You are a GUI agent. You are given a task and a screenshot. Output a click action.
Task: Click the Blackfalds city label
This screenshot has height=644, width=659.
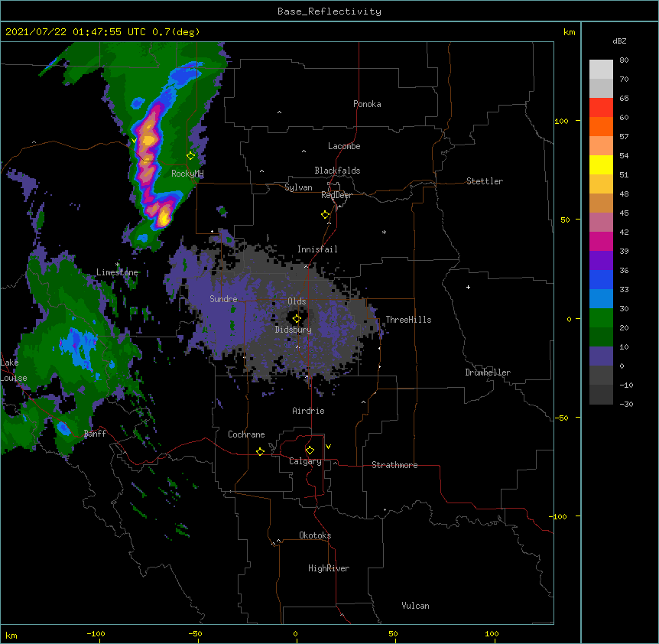(x=337, y=171)
